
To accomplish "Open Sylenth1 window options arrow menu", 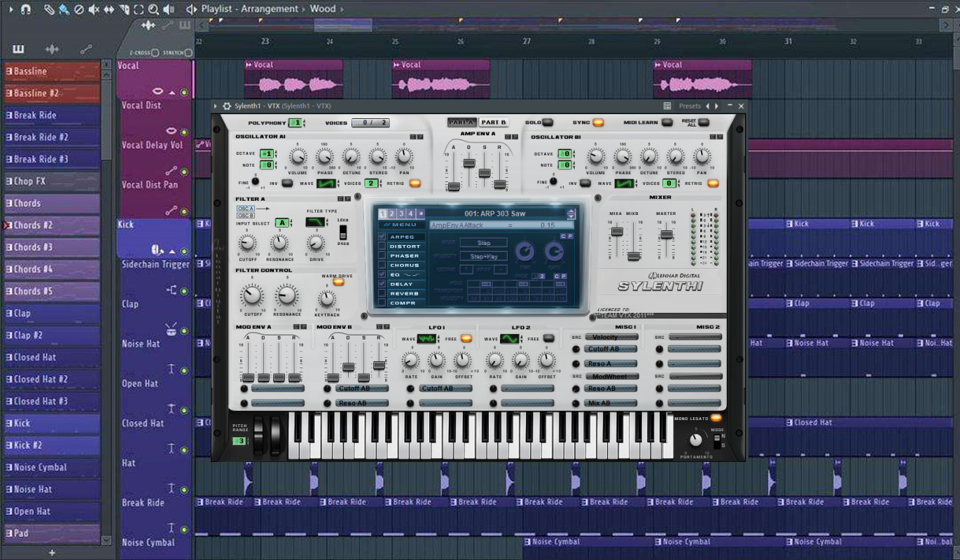I will pyautogui.click(x=216, y=106).
